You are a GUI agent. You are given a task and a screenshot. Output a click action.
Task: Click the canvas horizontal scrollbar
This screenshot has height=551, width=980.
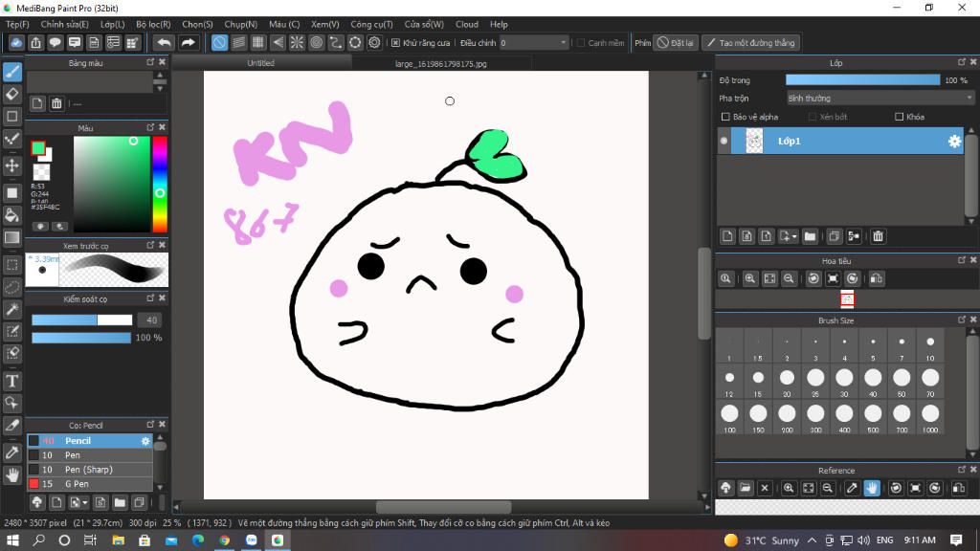[x=443, y=507]
